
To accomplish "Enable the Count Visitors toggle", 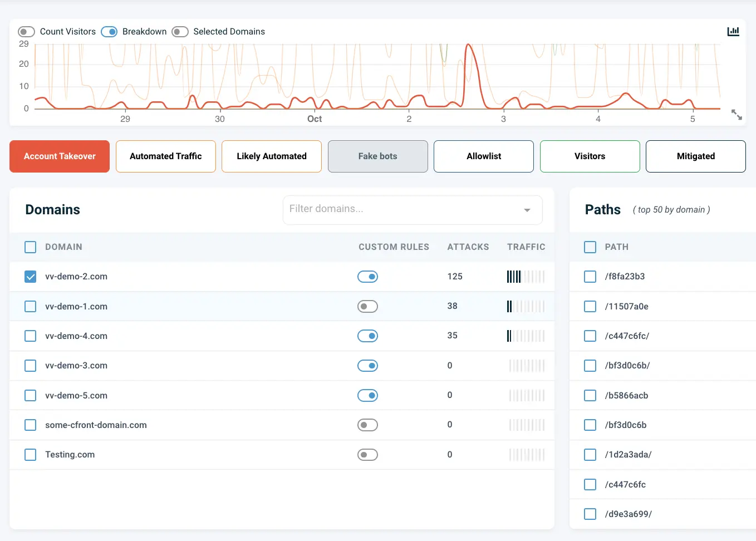I will tap(26, 32).
